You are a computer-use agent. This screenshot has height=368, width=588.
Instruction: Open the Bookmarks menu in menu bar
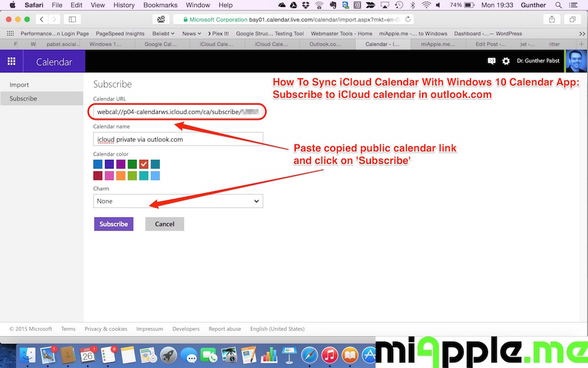(160, 5)
